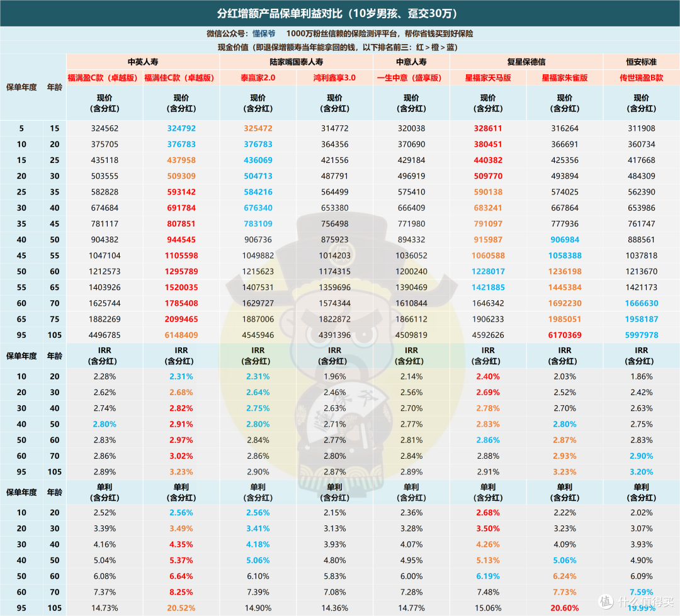
Task: Click the red simple interest 8.25%
Action: click(x=181, y=592)
